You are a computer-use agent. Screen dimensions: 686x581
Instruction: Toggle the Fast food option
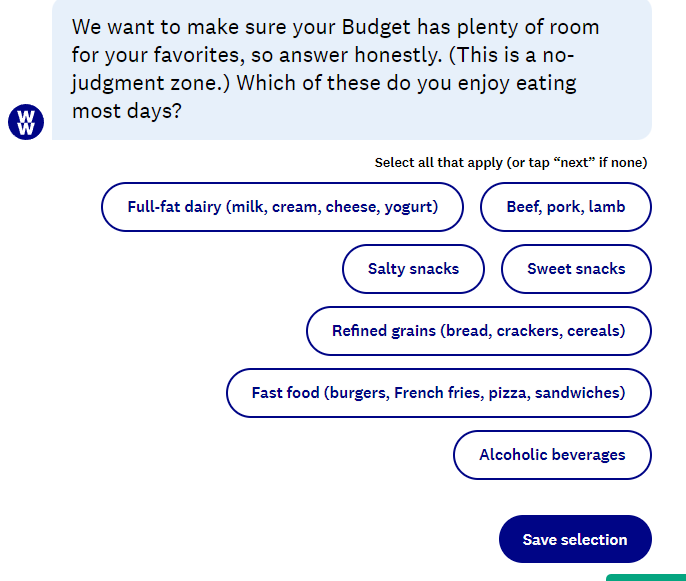[439, 393]
